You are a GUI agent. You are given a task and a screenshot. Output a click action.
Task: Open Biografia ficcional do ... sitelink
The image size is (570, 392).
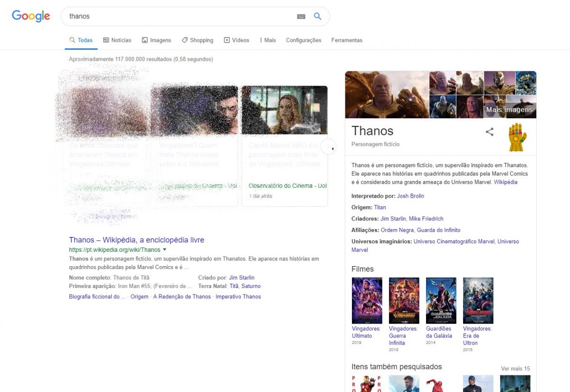(97, 296)
